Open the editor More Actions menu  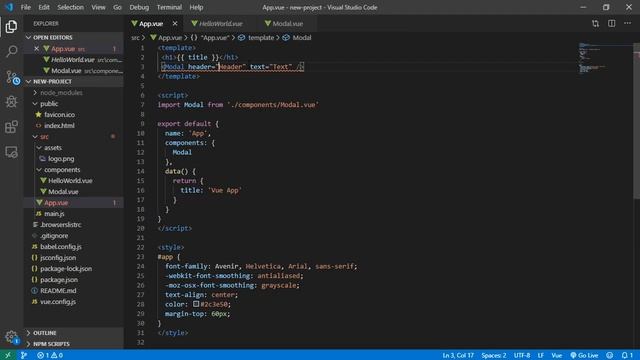point(627,24)
